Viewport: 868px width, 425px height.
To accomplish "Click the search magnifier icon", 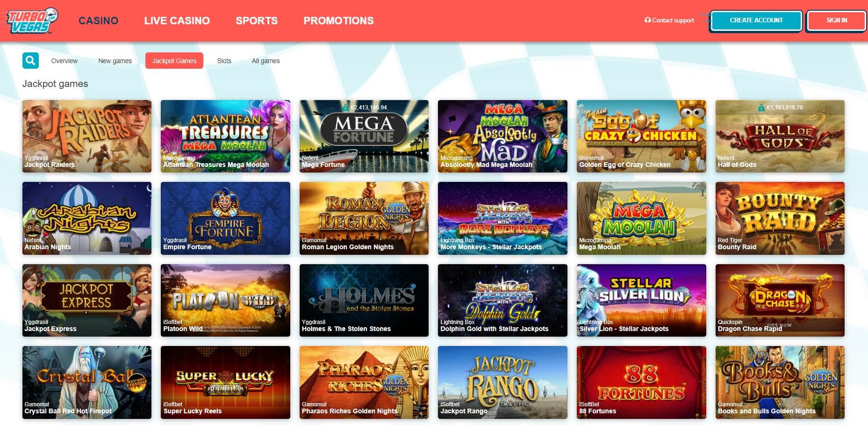I will coord(30,61).
